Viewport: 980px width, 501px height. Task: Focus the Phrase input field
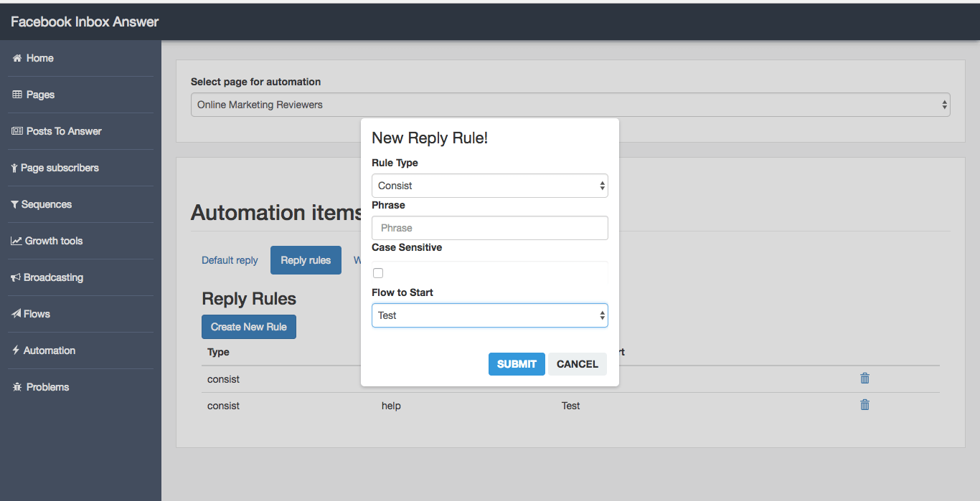[490, 228]
